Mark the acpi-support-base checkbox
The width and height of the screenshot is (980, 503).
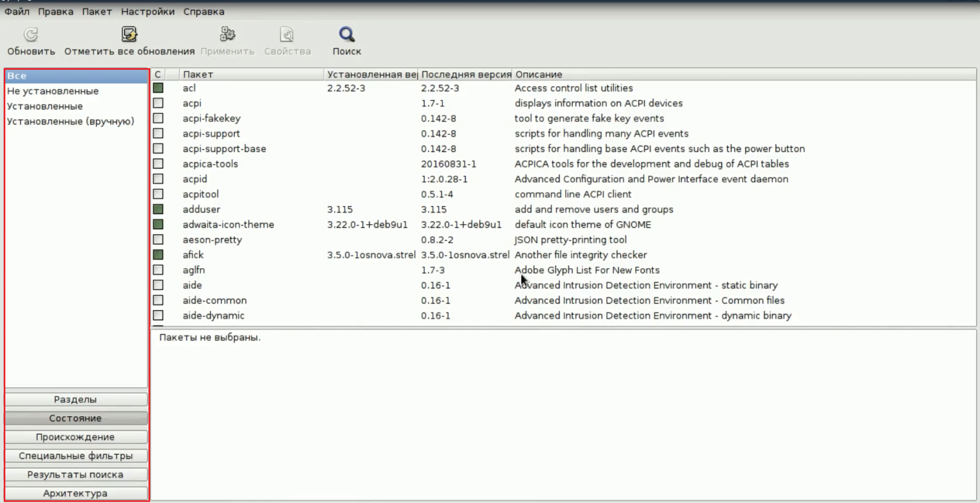point(158,149)
